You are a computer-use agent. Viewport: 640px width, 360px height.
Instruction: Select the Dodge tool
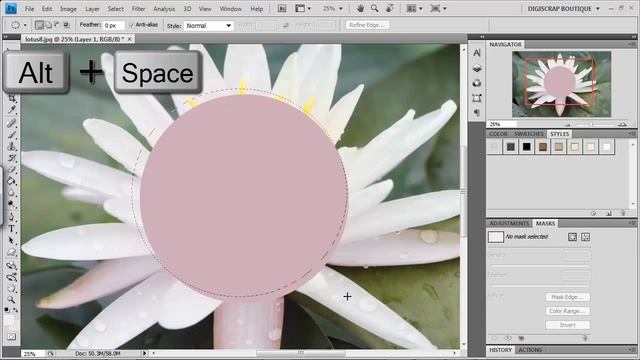tap(11, 204)
